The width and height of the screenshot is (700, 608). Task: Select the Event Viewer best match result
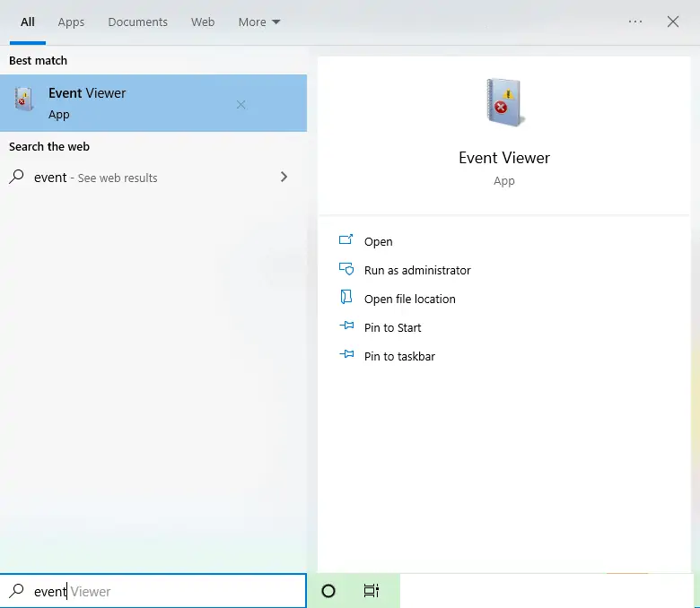[153, 103]
